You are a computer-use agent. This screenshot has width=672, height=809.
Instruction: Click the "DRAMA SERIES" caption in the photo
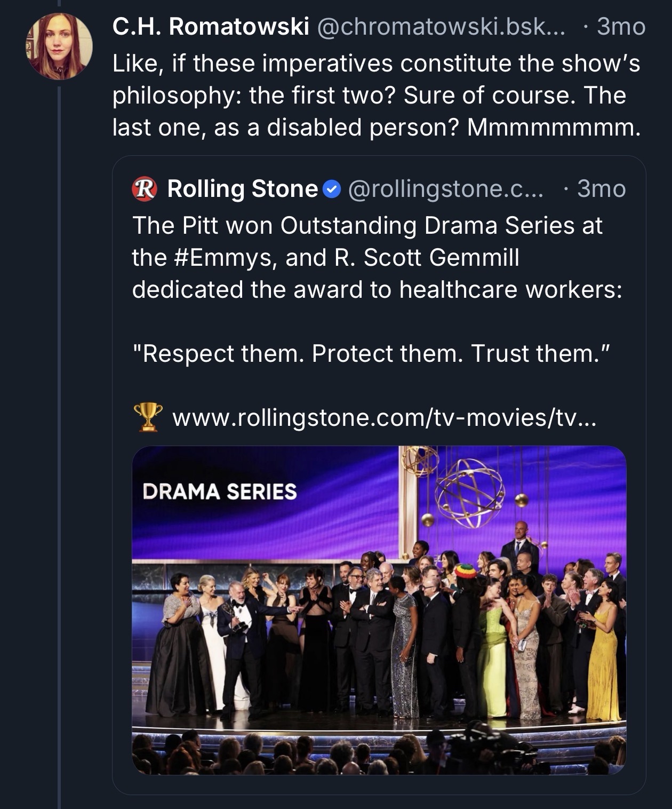coord(219,491)
